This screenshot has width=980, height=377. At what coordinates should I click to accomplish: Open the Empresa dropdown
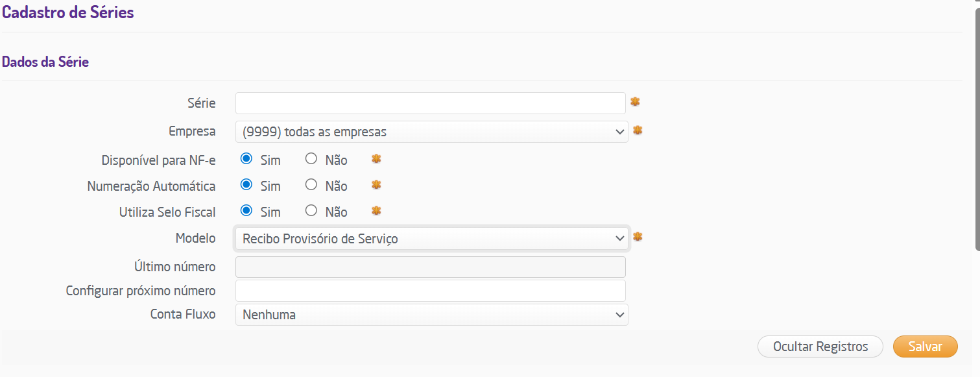pos(431,132)
